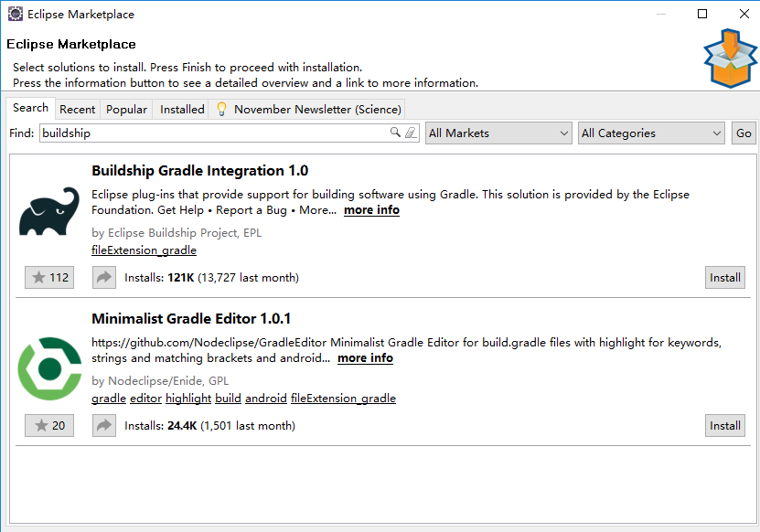This screenshot has width=760, height=532.
Task: Click the android tag link
Action: coord(266,399)
